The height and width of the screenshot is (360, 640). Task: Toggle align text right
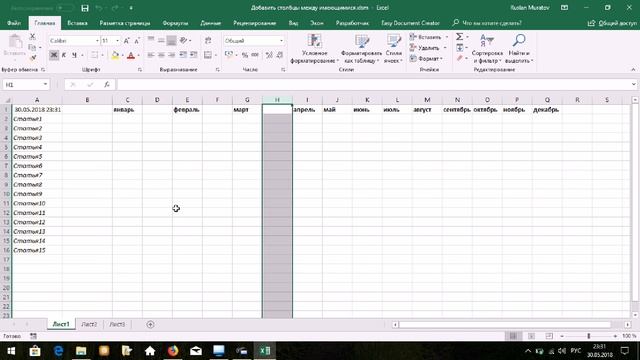tap(172, 55)
